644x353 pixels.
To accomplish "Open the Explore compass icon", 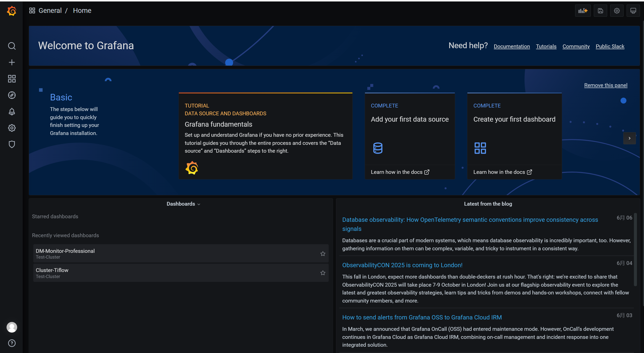I will tap(12, 95).
